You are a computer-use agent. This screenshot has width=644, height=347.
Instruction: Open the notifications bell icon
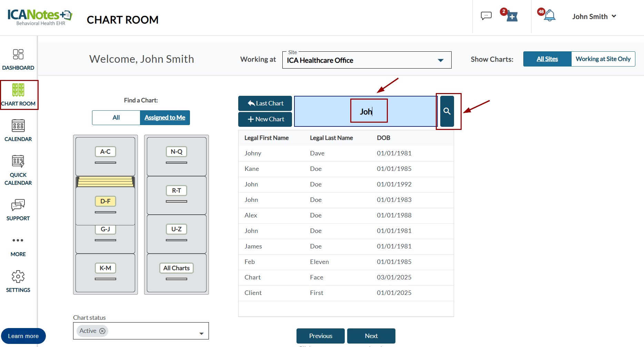[550, 16]
